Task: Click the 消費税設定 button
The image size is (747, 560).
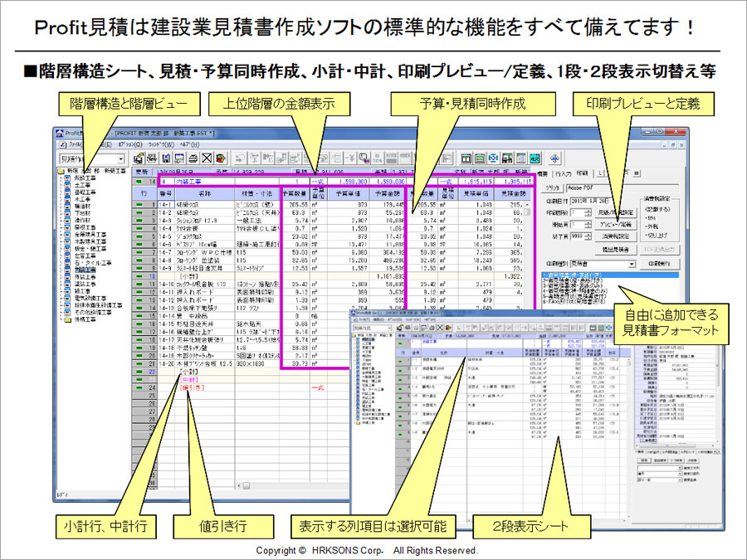Action: coord(616,236)
